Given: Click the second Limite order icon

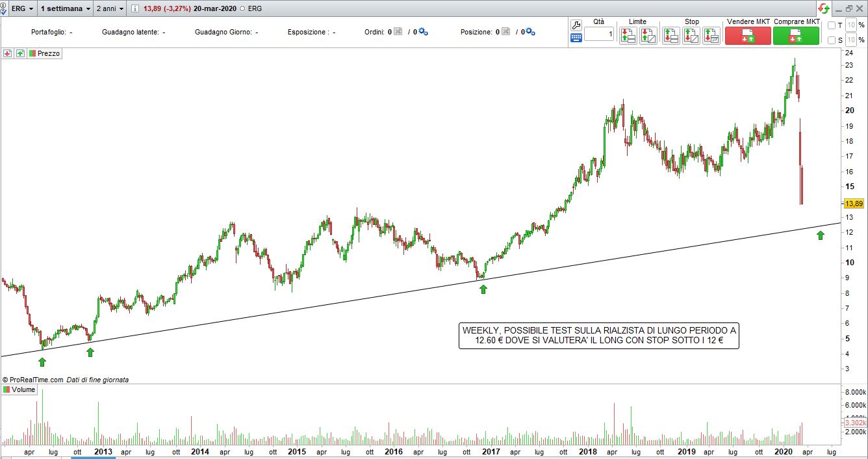Looking at the screenshot, I should tap(648, 36).
